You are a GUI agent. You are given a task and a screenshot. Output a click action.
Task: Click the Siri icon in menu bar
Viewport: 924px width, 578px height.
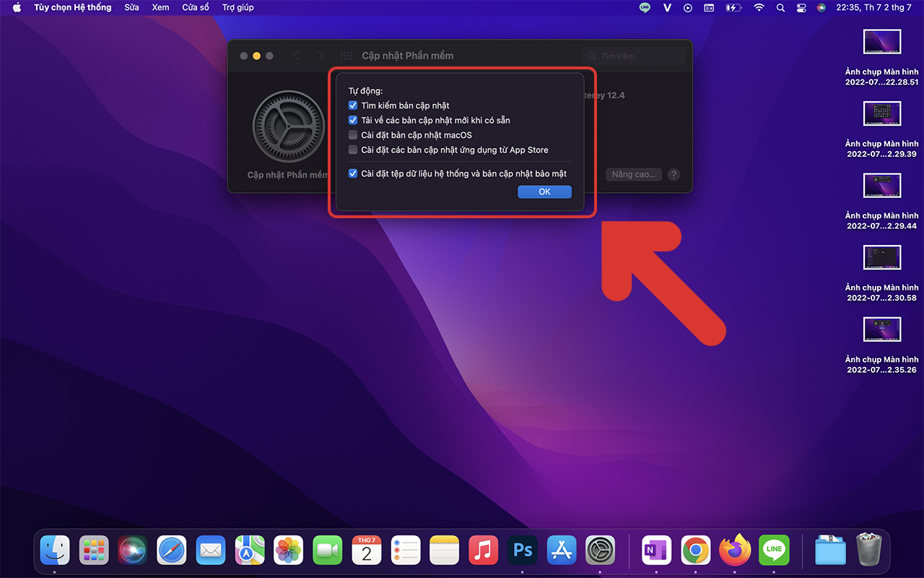click(x=821, y=7)
